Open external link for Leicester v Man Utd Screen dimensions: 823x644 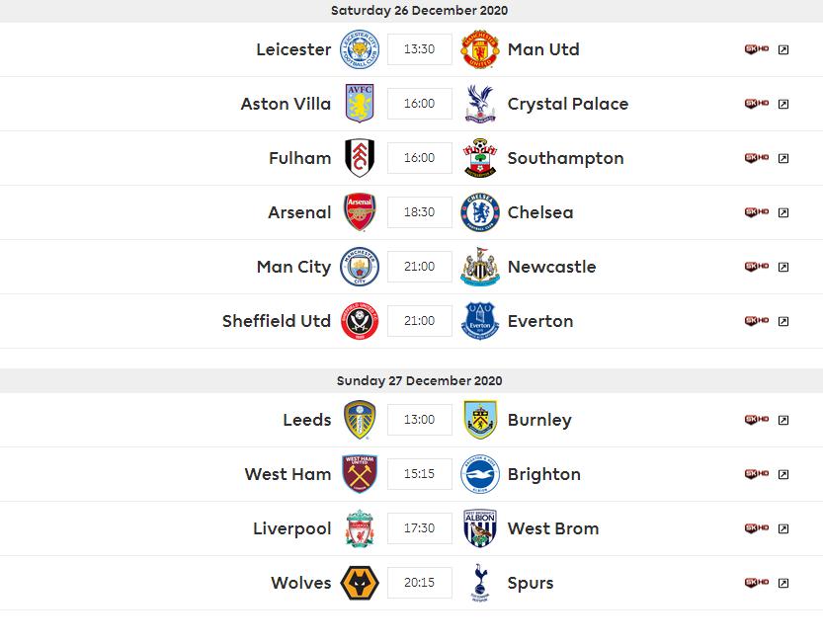[x=783, y=49]
